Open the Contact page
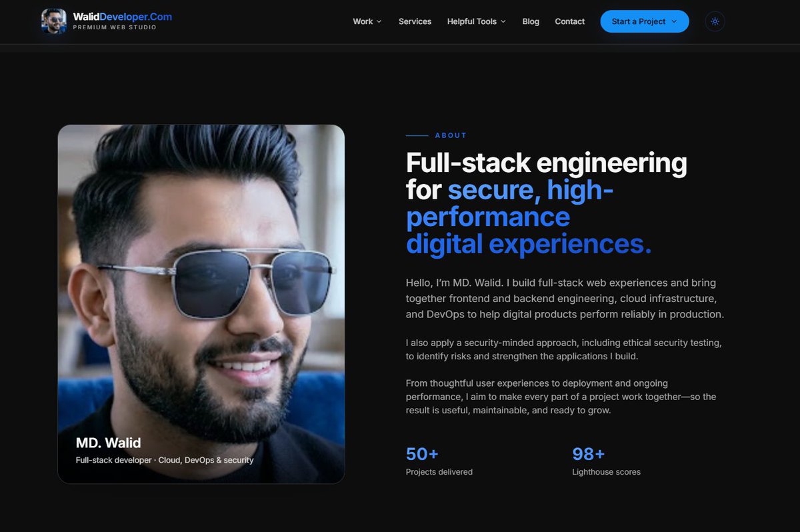This screenshot has height=532, width=800. [569, 21]
